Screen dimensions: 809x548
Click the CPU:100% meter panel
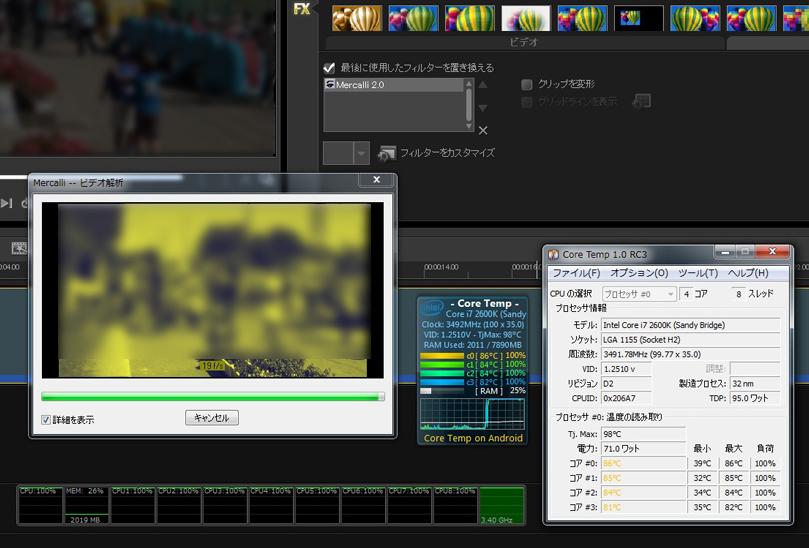click(40, 505)
